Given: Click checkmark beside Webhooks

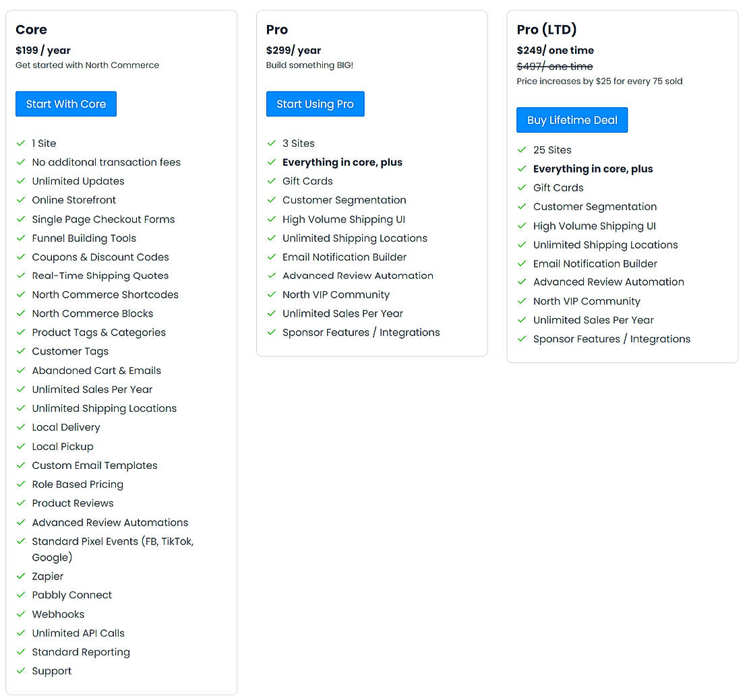Looking at the screenshot, I should [x=21, y=614].
